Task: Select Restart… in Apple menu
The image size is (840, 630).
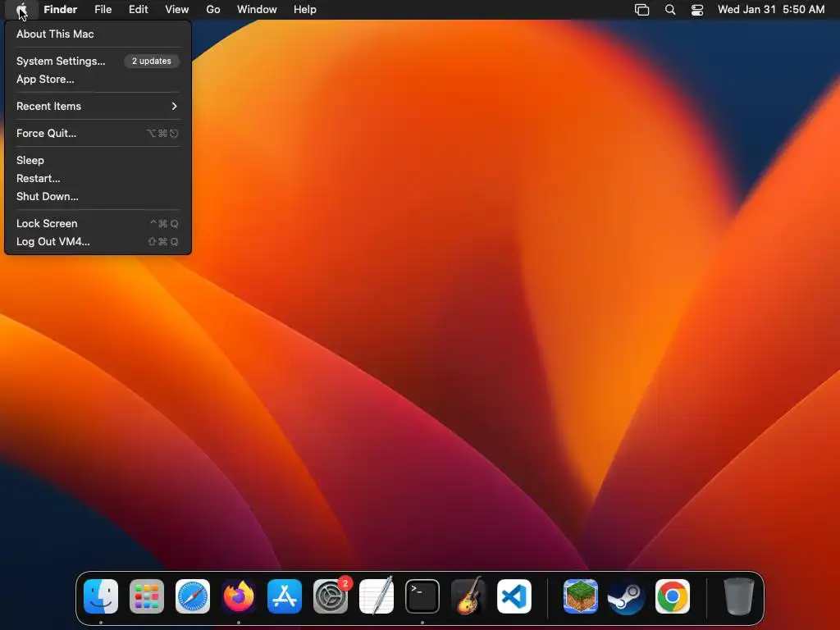Action: 98,178
